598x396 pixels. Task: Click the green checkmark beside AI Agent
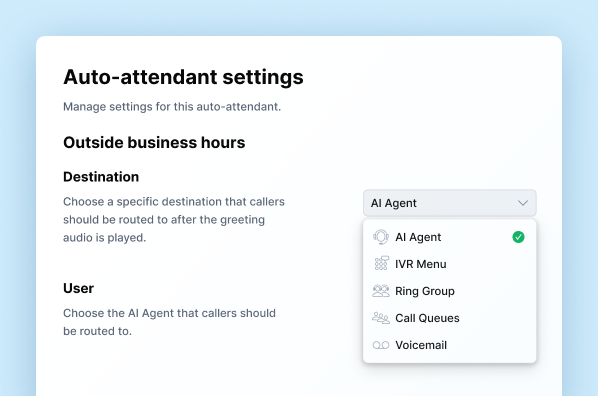tap(518, 237)
